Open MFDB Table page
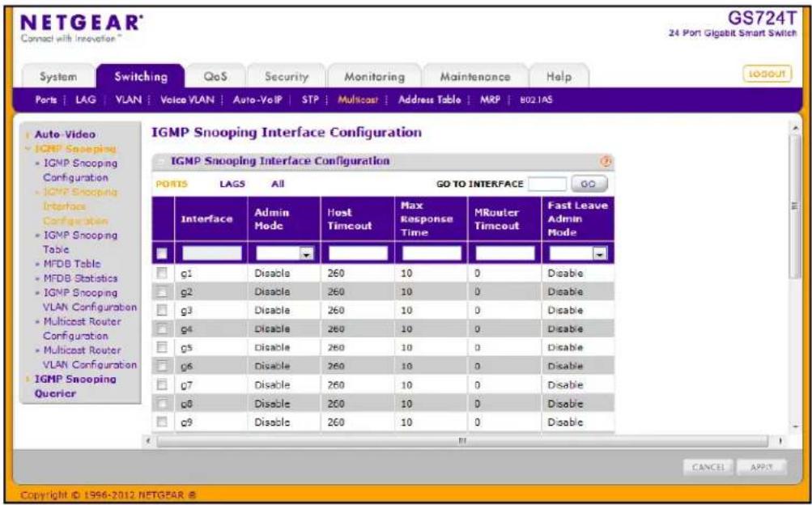This screenshot has width=812, height=505. [72, 264]
